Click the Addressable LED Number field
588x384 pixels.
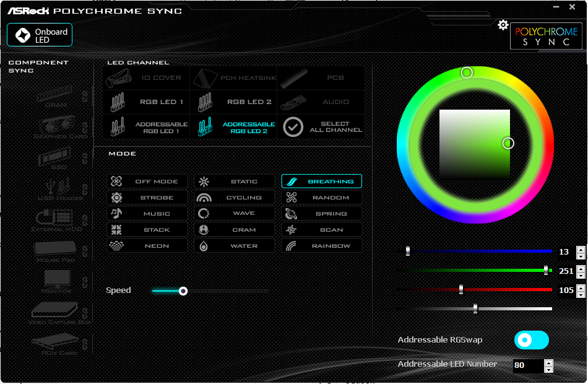point(528,365)
